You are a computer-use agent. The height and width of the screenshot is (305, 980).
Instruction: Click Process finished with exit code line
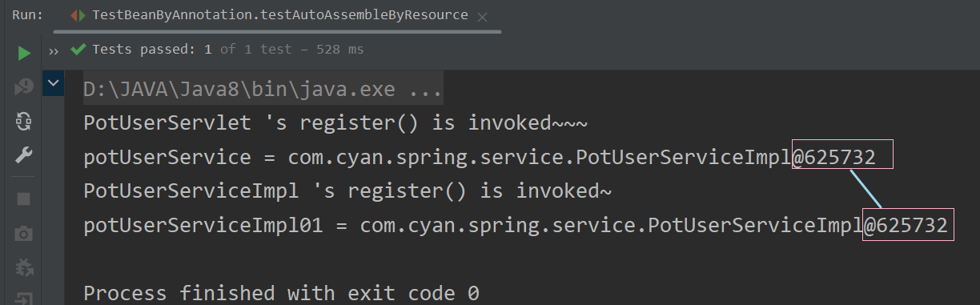[x=281, y=294]
